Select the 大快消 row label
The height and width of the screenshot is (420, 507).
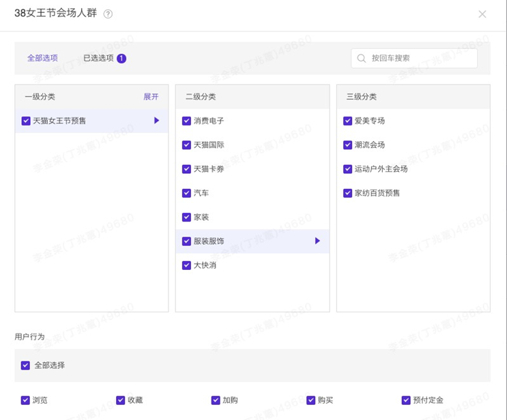click(205, 265)
